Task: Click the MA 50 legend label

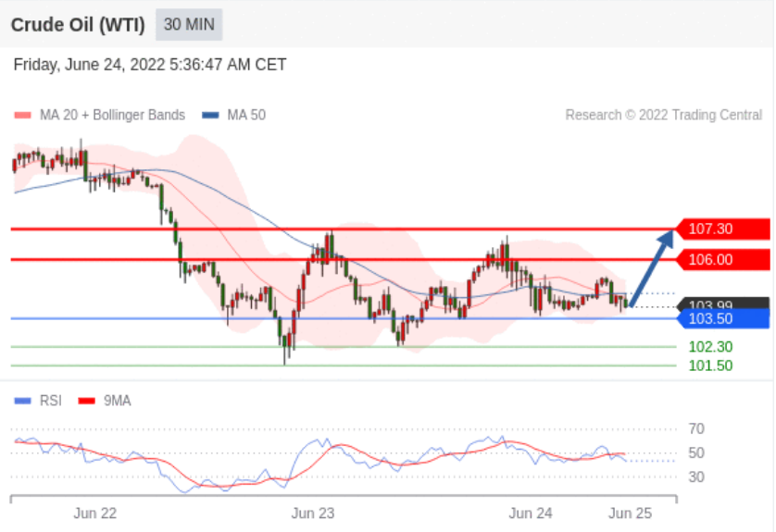Action: tap(246, 116)
